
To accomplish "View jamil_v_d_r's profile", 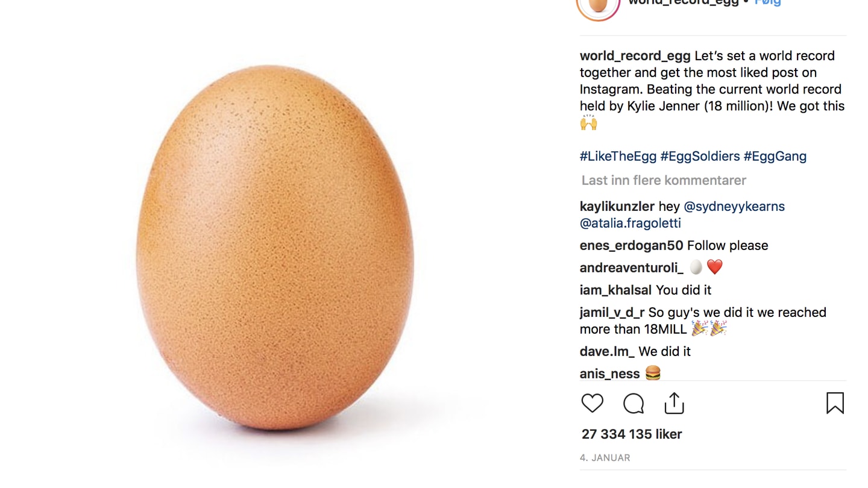I will [612, 312].
